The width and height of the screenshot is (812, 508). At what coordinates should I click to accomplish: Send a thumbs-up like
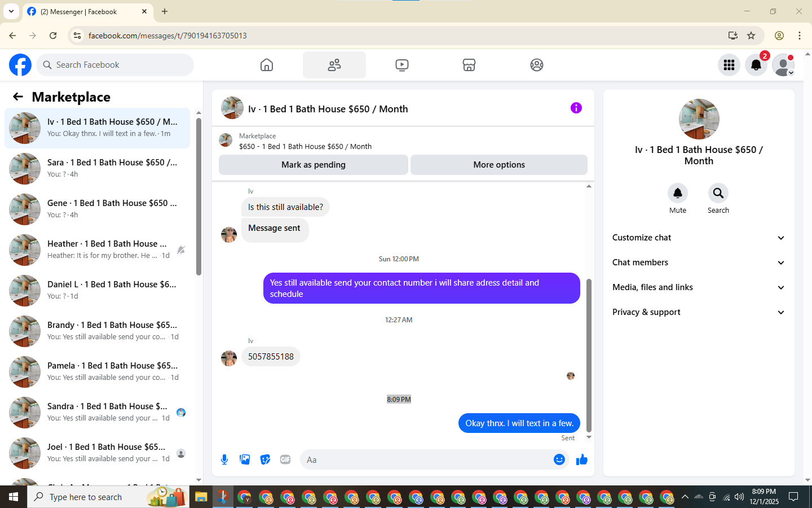click(x=582, y=459)
